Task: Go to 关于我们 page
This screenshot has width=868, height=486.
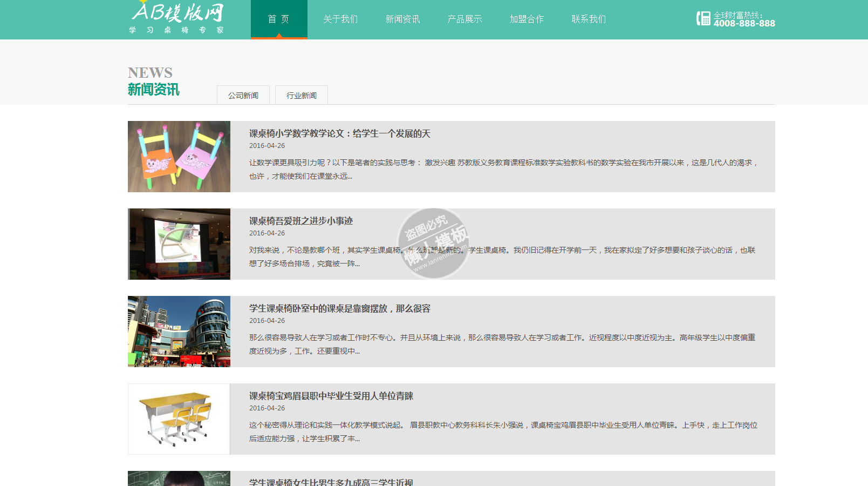Action: point(340,19)
